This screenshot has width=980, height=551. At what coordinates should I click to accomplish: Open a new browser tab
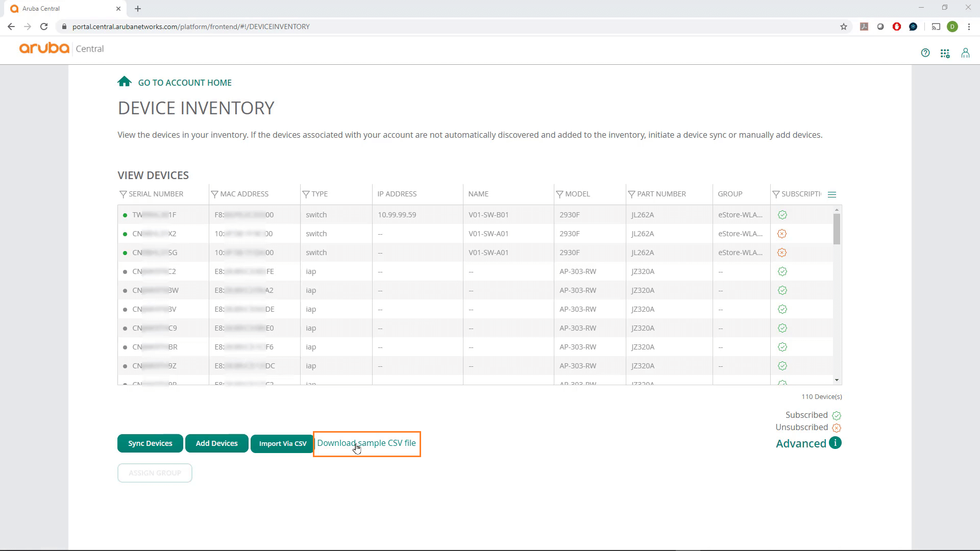click(x=138, y=9)
